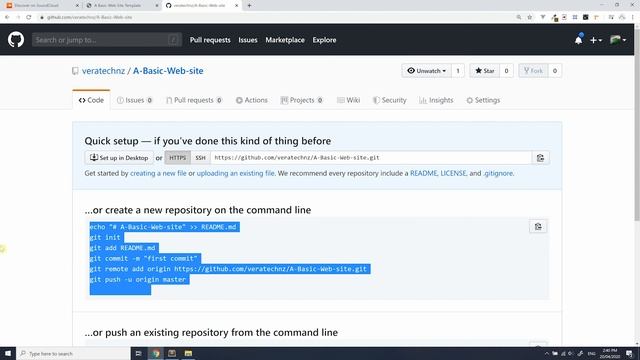Open the profile avatar menu
The image size is (640, 360).
tap(618, 40)
